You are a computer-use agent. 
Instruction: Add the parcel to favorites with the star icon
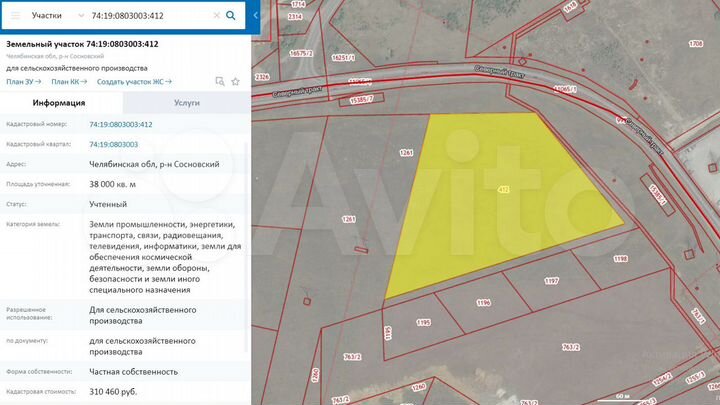pos(235,81)
